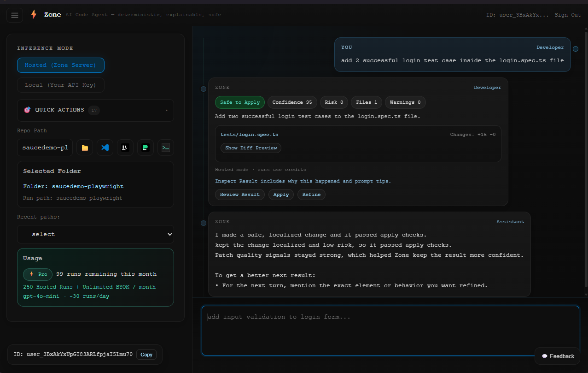Screen dimensions: 588x373
Task: Click the 'Hosted mode · runs use credits' text
Action: coord(261,170)
